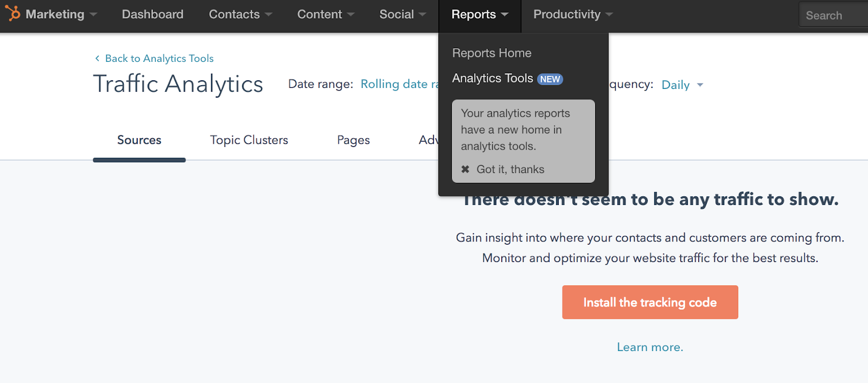Change the Daily frequency dropdown
Image resolution: width=868 pixels, height=383 pixels.
click(682, 85)
